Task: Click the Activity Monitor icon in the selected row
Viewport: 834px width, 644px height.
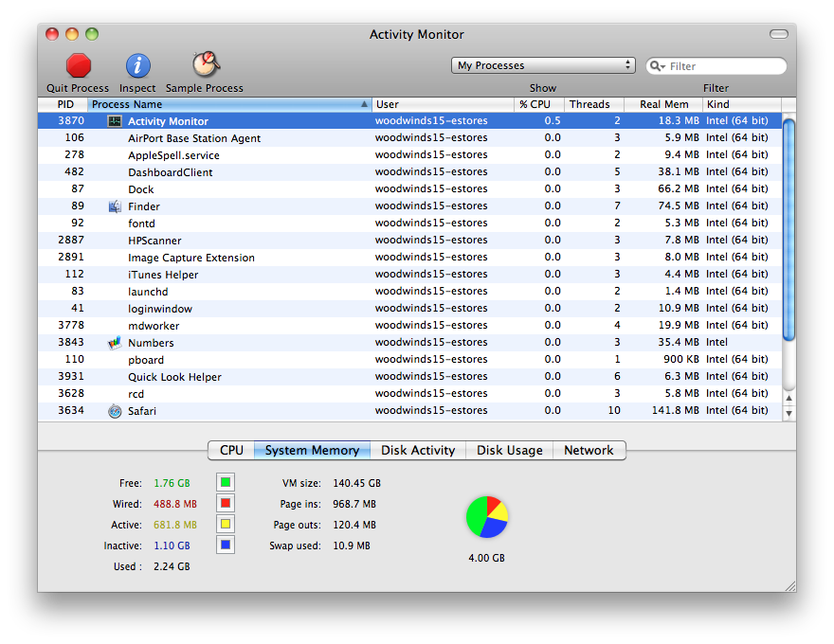Action: coord(114,120)
